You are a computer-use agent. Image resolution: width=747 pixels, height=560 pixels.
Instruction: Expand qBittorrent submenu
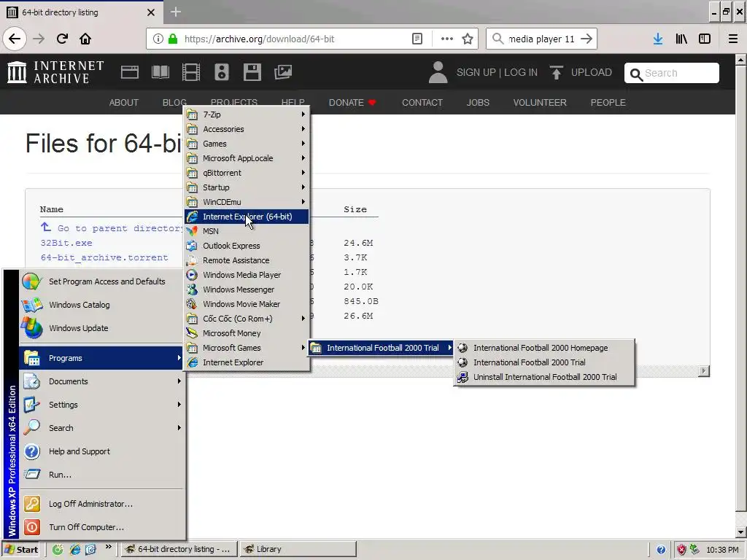pos(247,173)
